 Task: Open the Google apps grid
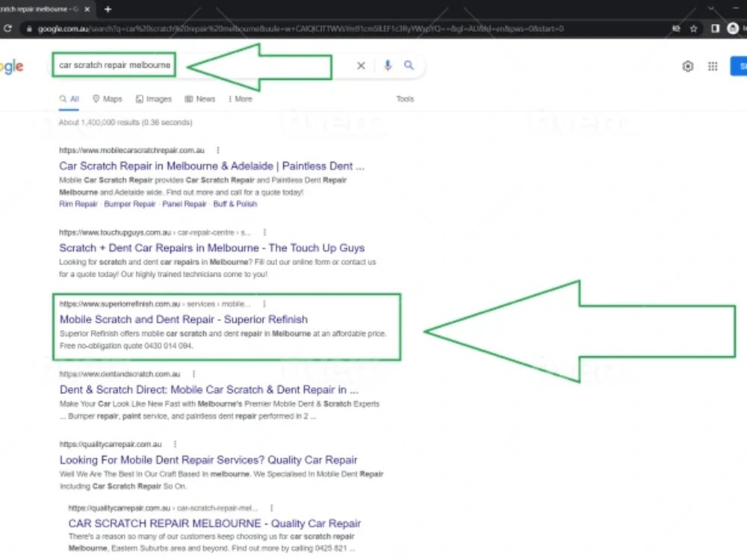[713, 66]
